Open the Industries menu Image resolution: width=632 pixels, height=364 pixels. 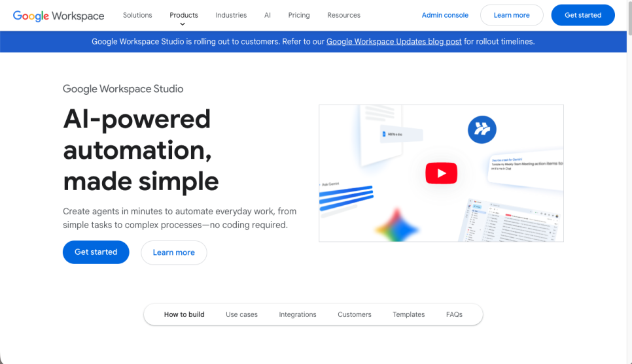(x=231, y=15)
